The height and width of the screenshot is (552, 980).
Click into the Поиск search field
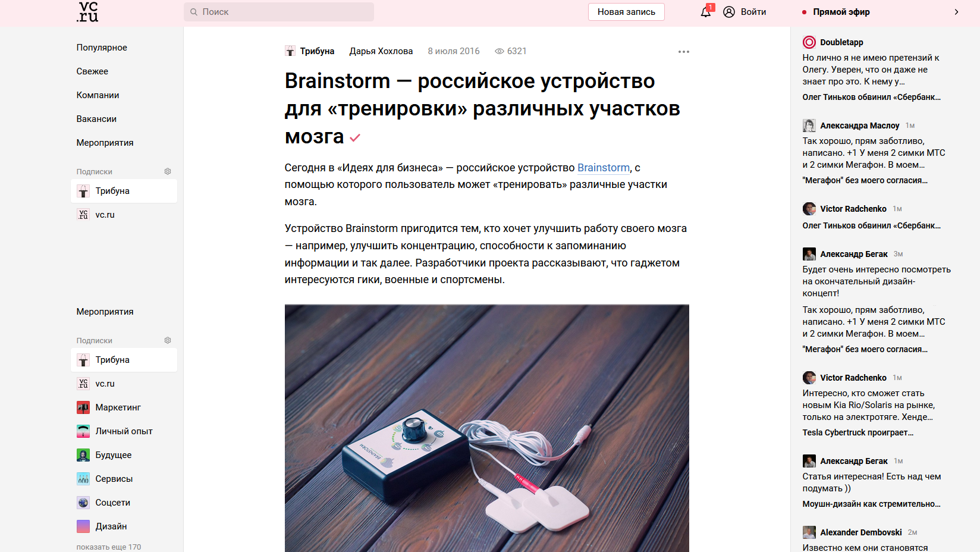279,12
